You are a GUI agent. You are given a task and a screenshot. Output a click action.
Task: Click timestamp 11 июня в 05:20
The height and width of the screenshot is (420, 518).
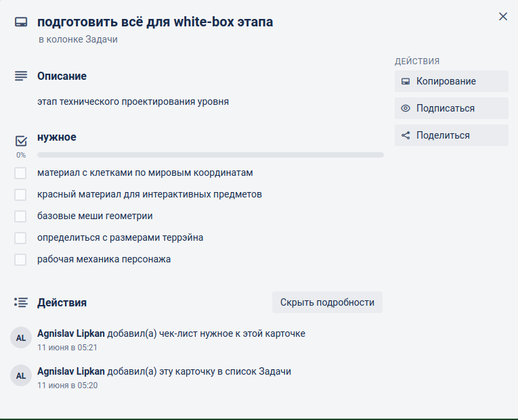pyautogui.click(x=67, y=386)
